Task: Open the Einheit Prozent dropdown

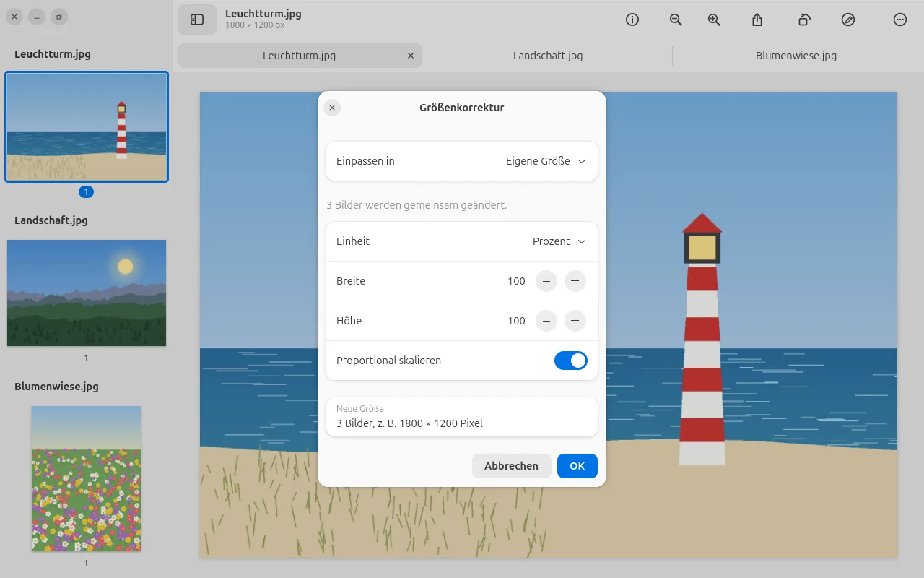Action: [462, 241]
